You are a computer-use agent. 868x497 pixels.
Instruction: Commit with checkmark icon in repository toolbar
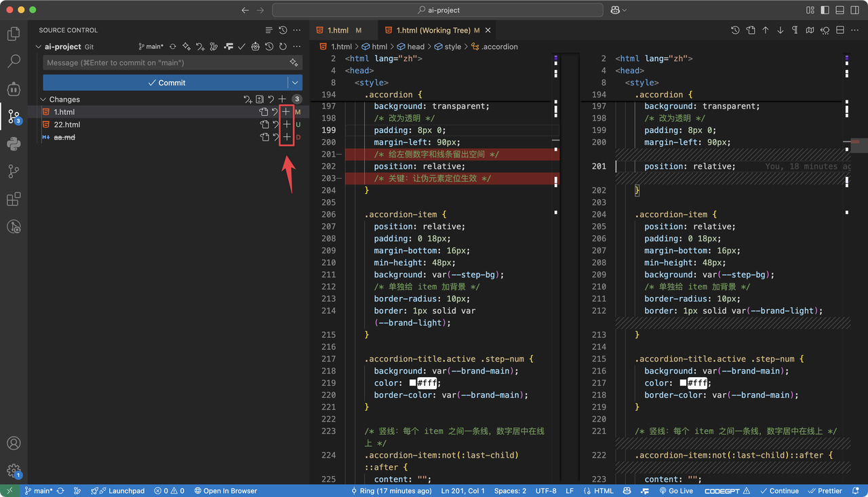click(241, 47)
